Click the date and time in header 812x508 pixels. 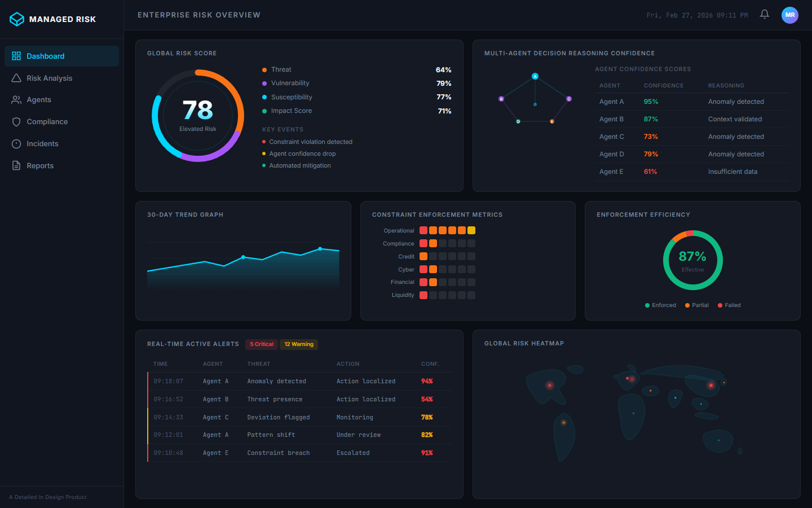point(697,15)
